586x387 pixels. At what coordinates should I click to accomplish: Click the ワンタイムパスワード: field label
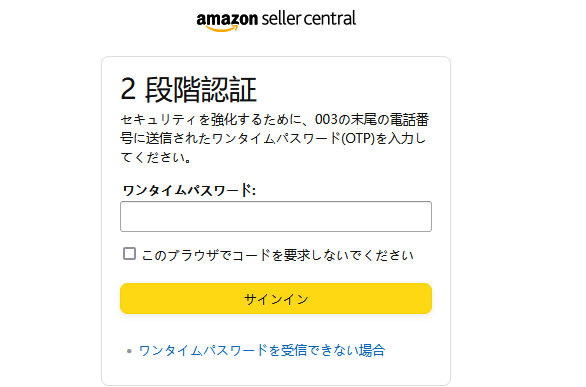(189, 190)
